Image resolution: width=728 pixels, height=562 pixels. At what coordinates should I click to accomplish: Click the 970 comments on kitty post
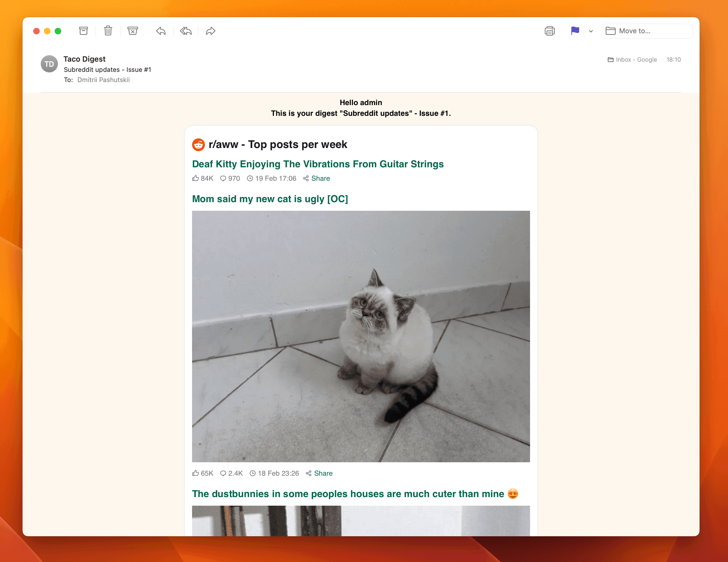pos(230,178)
